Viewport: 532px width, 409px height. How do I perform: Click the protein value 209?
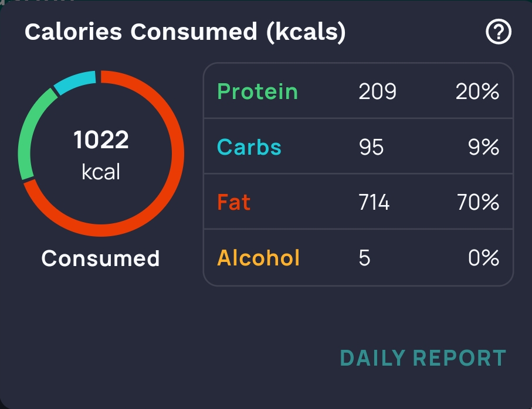(377, 92)
